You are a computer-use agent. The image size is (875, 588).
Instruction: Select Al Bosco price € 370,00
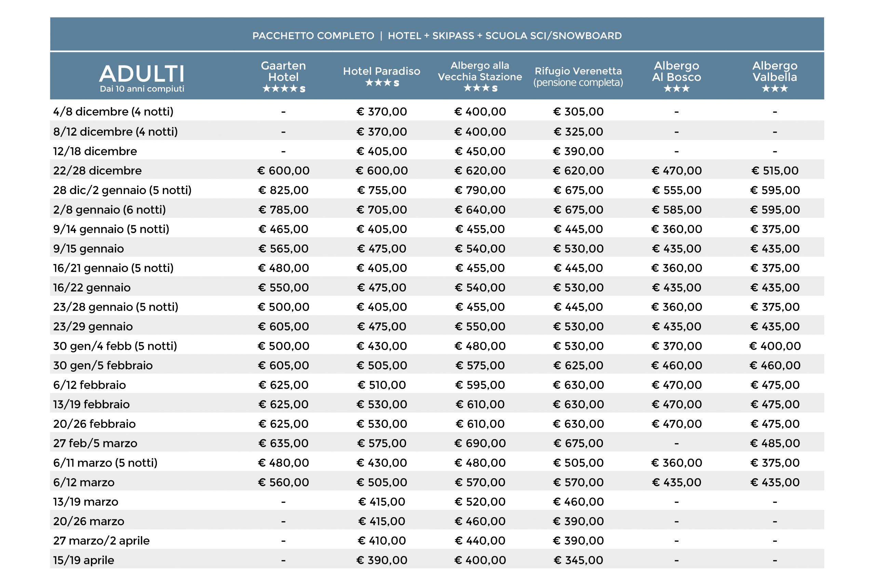point(677,346)
